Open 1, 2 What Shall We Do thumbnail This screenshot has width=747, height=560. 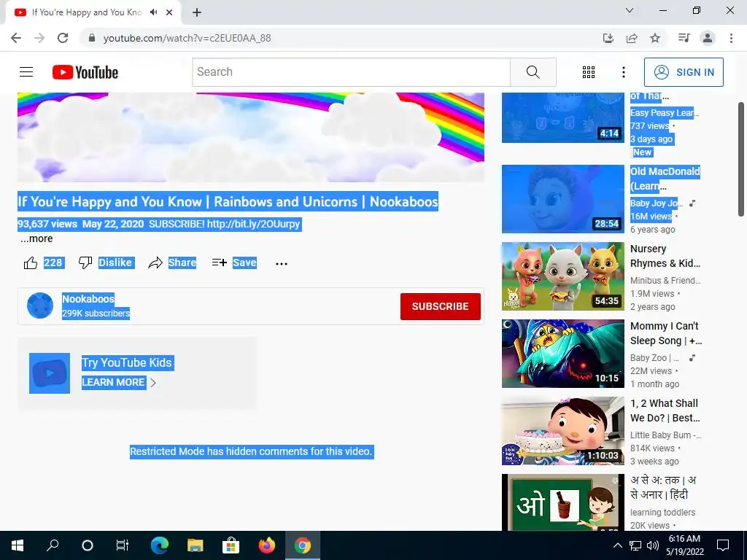click(562, 431)
